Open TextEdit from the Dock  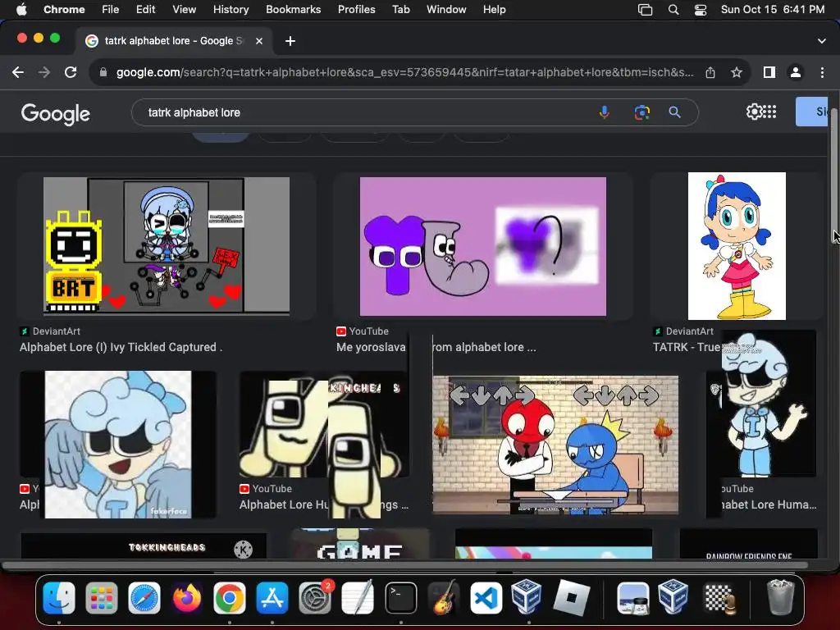coord(358,598)
